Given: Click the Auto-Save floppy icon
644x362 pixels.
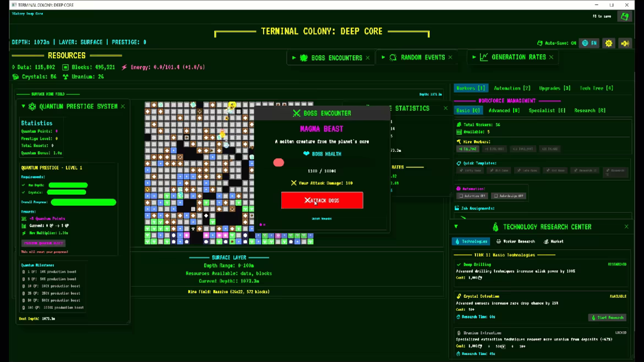Looking at the screenshot, I should pyautogui.click(x=540, y=43).
